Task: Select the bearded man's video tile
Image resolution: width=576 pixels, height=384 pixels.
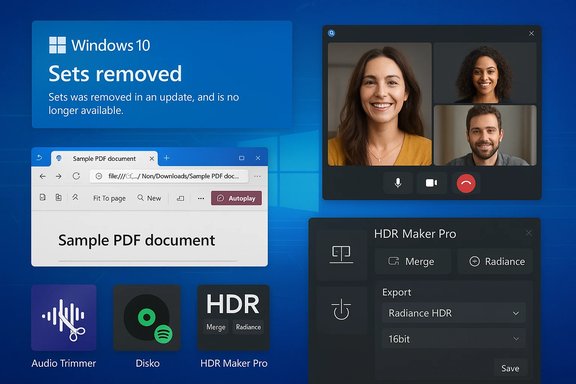Action: [x=485, y=135]
